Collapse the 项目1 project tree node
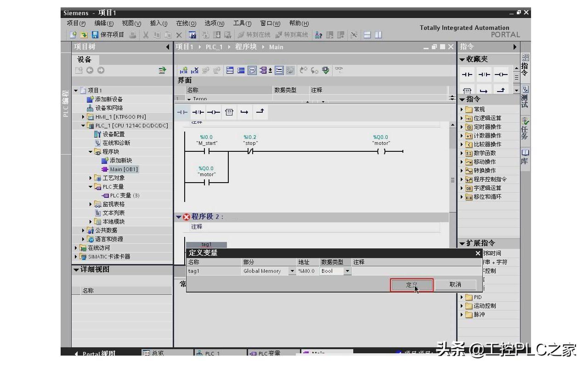 [x=76, y=91]
